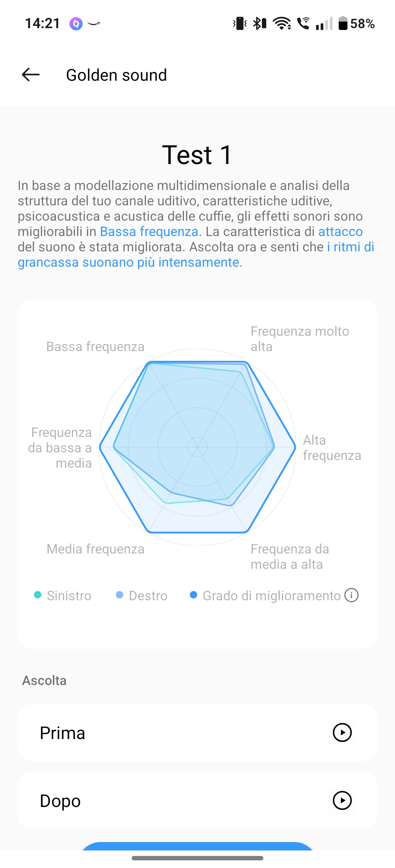The image size is (395, 868).
Task: Open info icon next to Grado di miglioramento
Action: (351, 595)
